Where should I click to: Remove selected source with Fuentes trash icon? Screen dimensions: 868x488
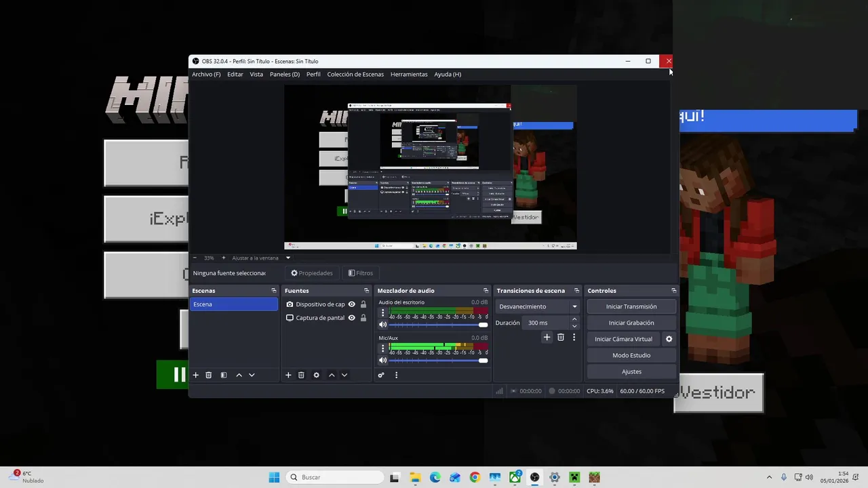[x=301, y=375]
